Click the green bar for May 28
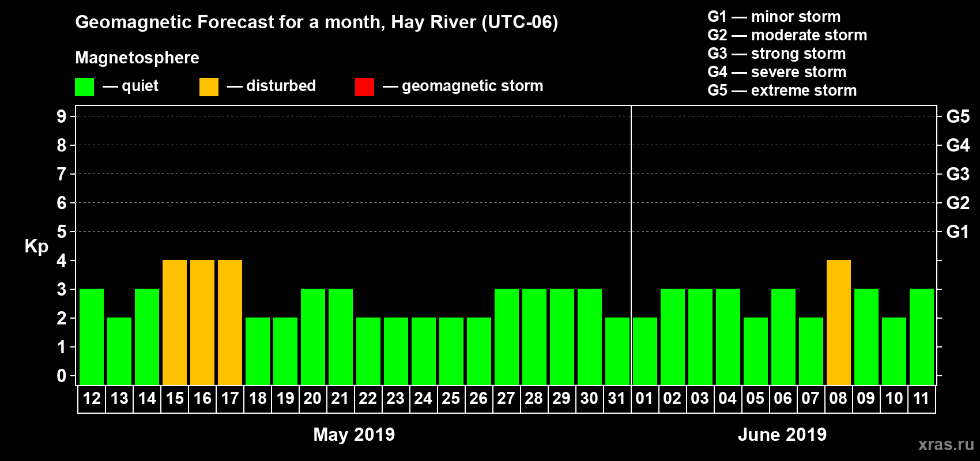 pos(534,337)
